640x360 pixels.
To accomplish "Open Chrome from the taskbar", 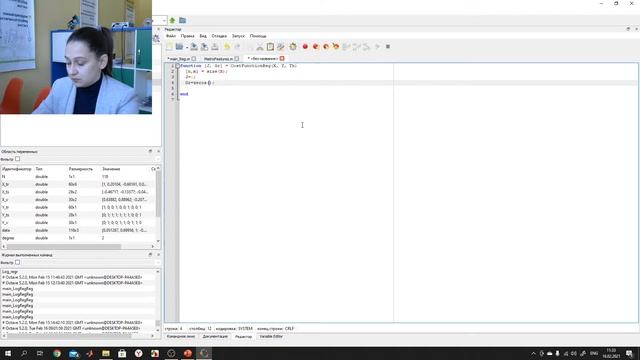I will tap(57, 353).
